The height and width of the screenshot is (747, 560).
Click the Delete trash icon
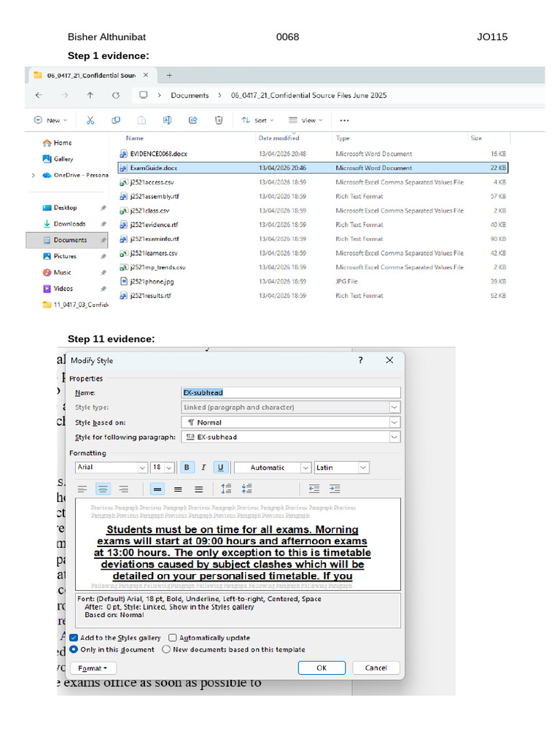[219, 120]
